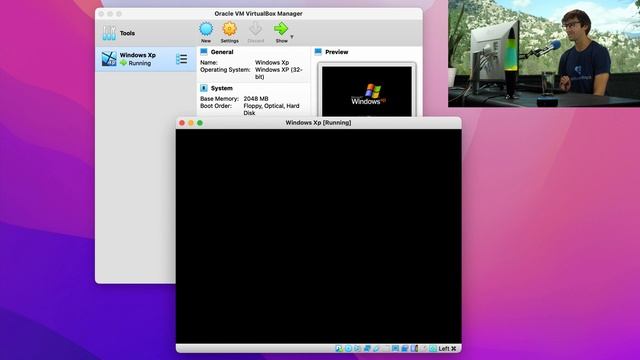640x360 pixels.
Task: Click the keyboard capture status icon
Action: 433,348
